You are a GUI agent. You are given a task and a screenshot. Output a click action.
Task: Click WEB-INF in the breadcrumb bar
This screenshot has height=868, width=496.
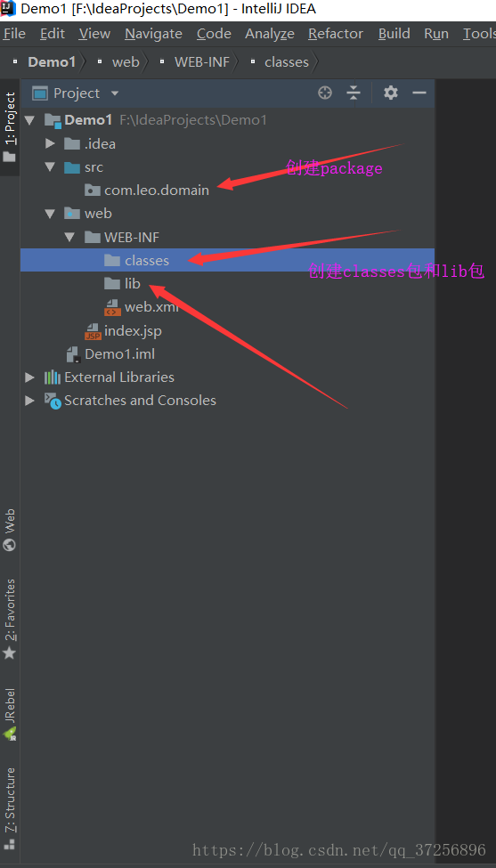click(x=202, y=62)
